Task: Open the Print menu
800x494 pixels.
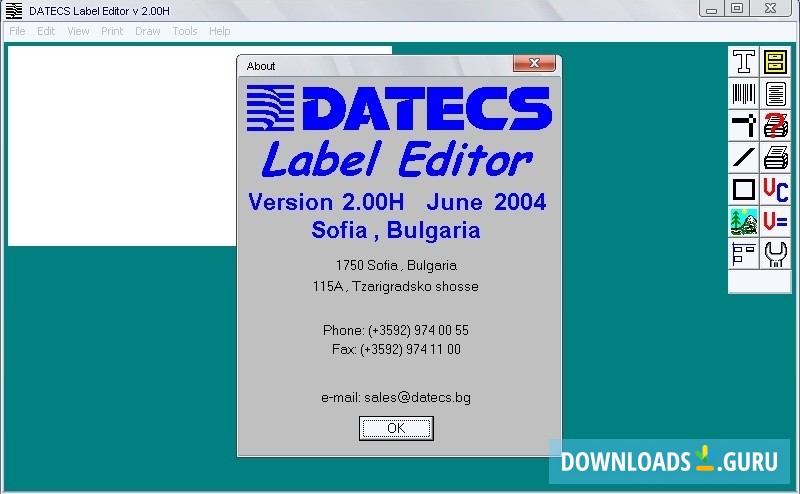Action: coord(112,31)
